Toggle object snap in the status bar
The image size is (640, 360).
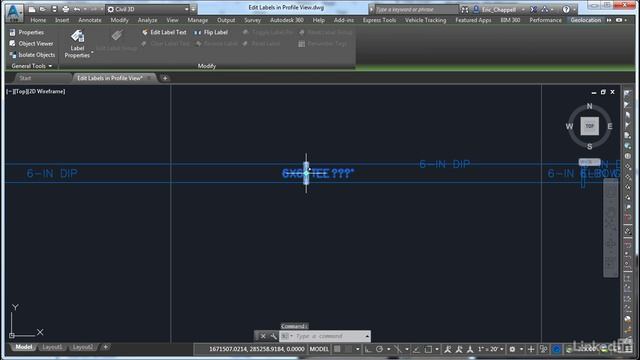coord(428,349)
